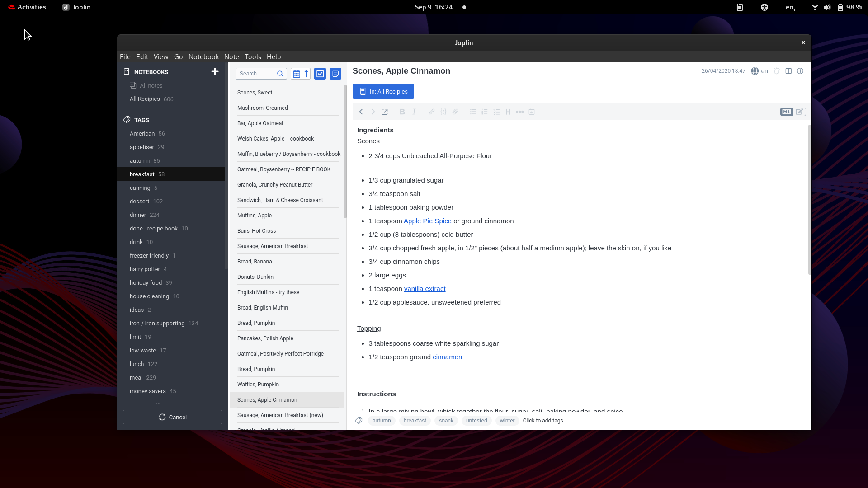Open the Note menu

click(x=232, y=56)
